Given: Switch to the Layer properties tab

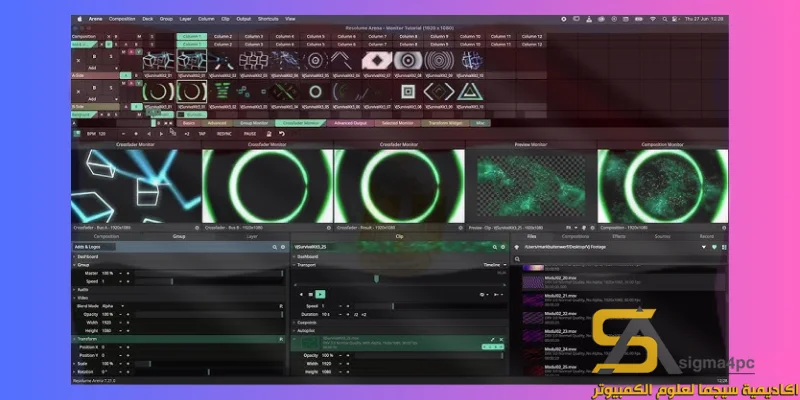Looking at the screenshot, I should pos(252,236).
